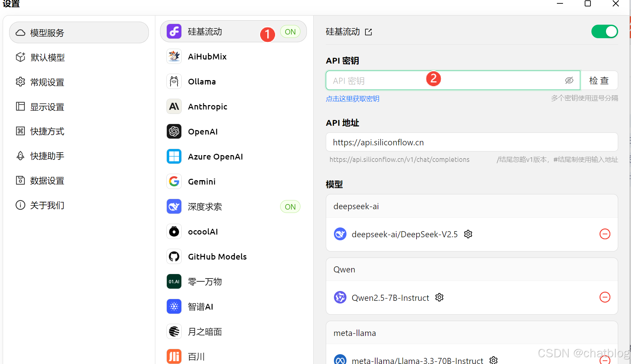This screenshot has width=631, height=364.
Task: Select the Anthropic logo icon
Action: click(x=174, y=106)
